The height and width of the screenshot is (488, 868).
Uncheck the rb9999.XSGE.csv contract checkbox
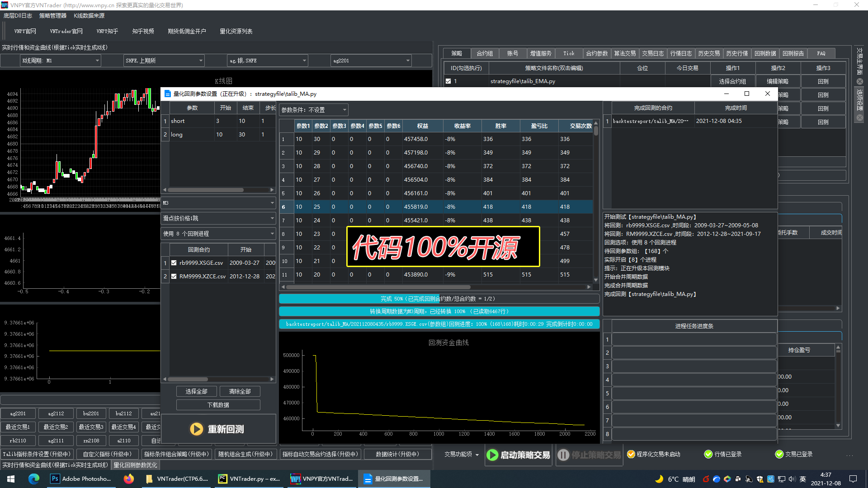(x=174, y=263)
